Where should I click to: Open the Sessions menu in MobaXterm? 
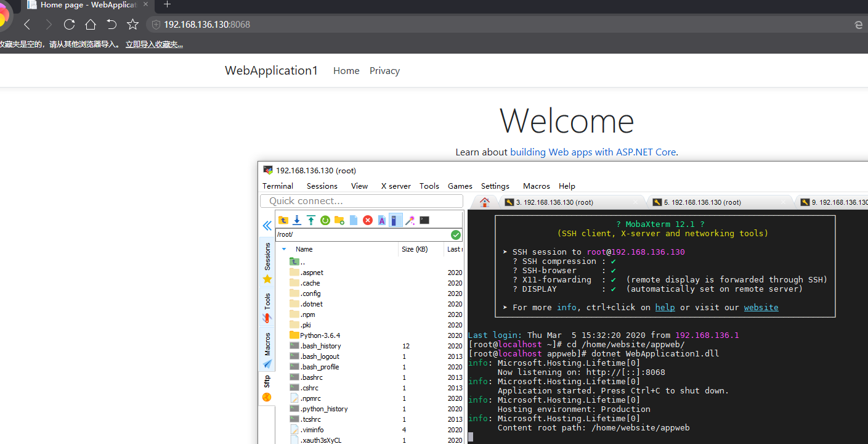click(x=322, y=186)
